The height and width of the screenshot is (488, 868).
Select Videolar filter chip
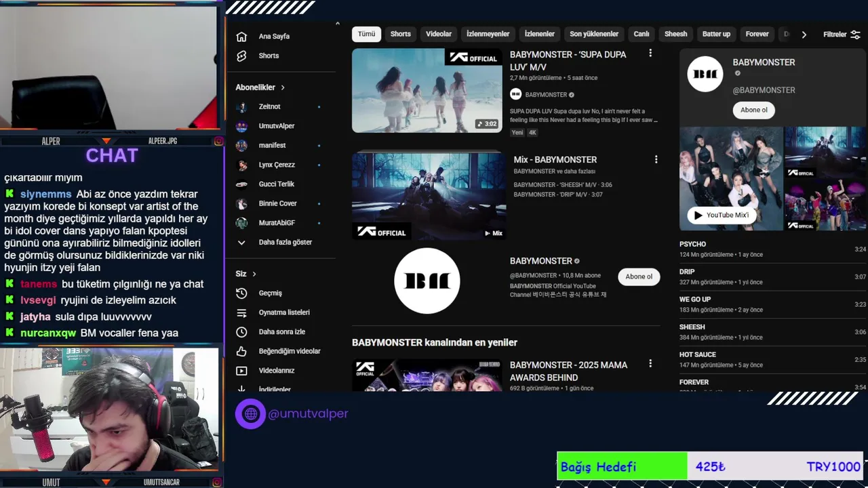click(x=439, y=34)
